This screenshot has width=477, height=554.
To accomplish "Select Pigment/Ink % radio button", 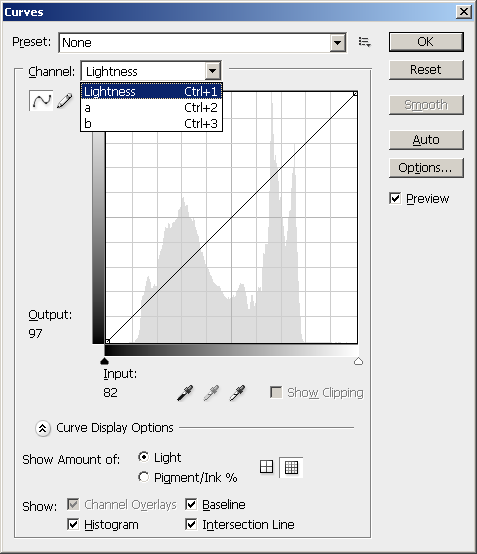I will (x=143, y=477).
